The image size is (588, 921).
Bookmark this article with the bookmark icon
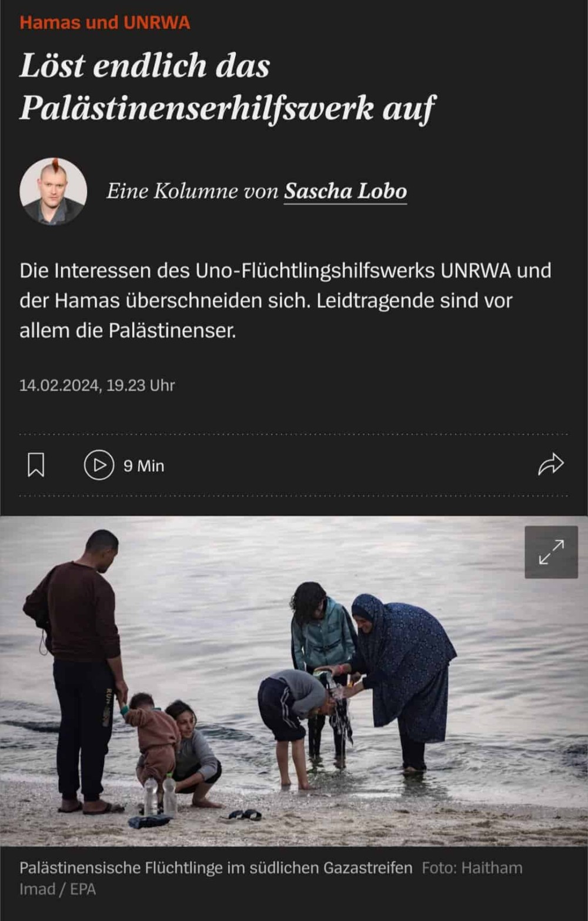point(36,465)
